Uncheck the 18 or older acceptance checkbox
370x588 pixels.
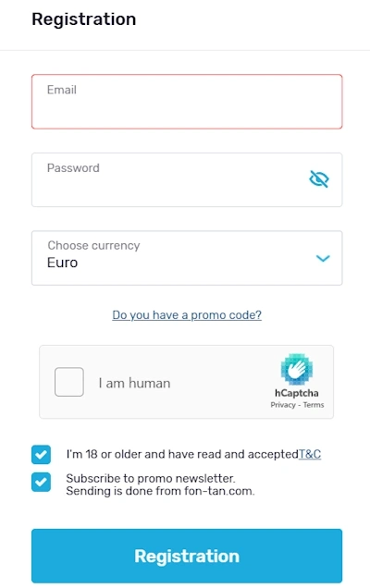click(41, 455)
